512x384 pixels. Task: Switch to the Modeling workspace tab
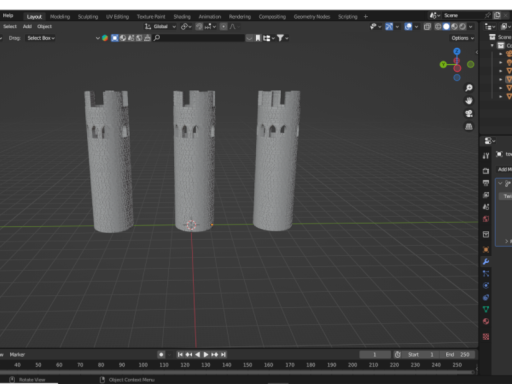point(60,17)
